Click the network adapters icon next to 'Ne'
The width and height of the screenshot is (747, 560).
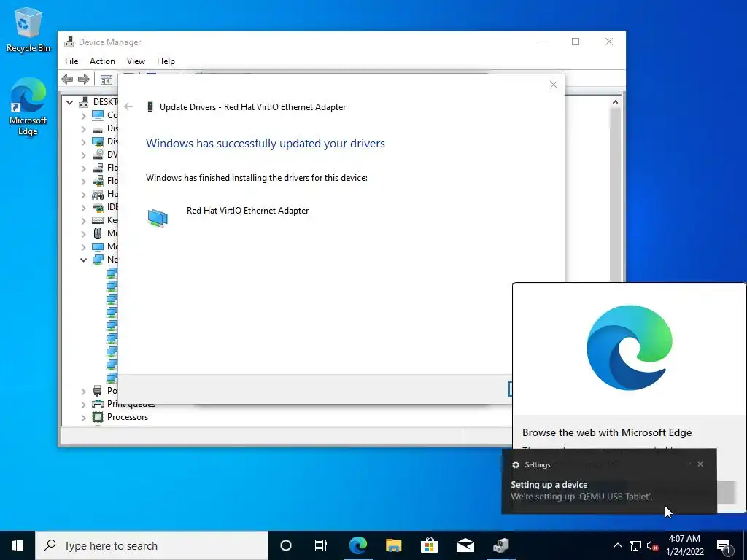98,260
